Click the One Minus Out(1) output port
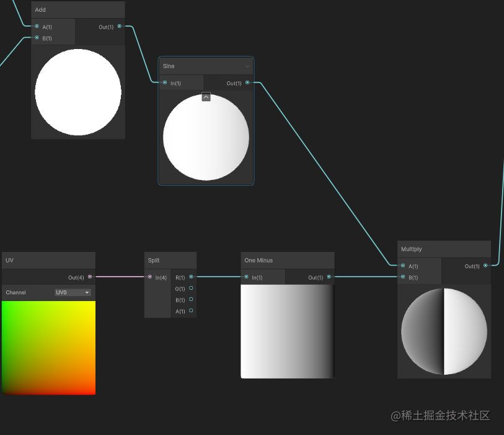Viewport: 504px width, 435px height. (x=329, y=277)
